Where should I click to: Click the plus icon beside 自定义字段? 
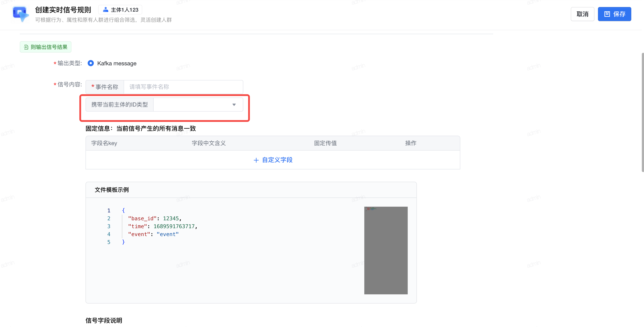(256, 160)
